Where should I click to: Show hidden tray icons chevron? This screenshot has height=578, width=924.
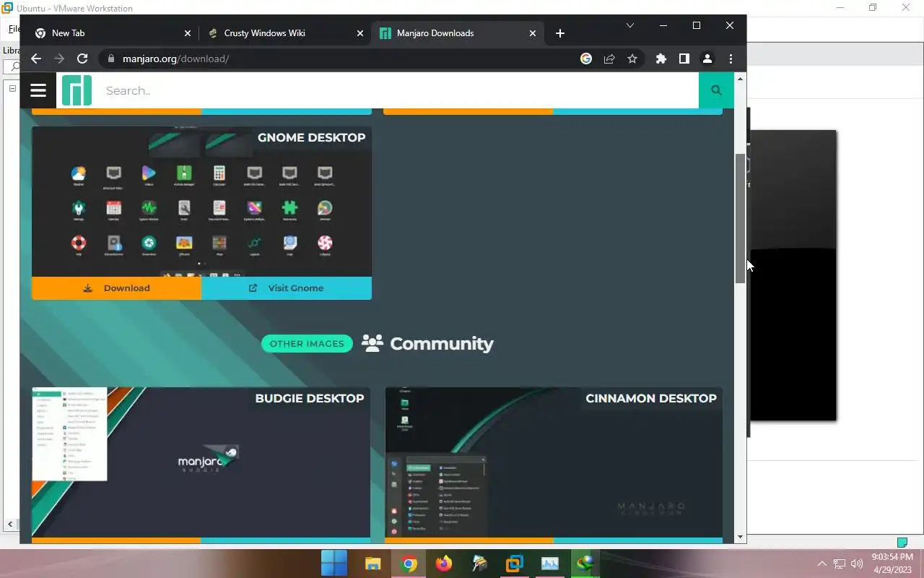(821, 564)
